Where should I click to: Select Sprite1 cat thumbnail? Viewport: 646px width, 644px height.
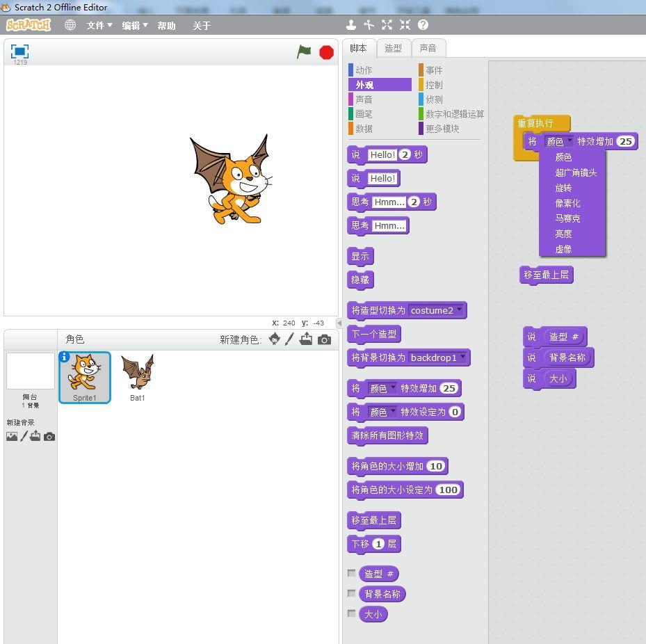coord(85,378)
